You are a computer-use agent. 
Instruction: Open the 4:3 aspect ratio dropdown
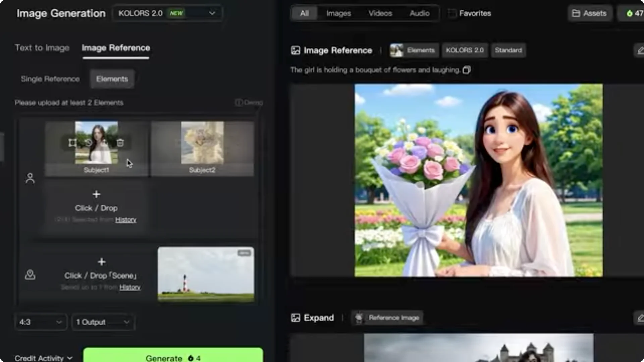[40, 322]
